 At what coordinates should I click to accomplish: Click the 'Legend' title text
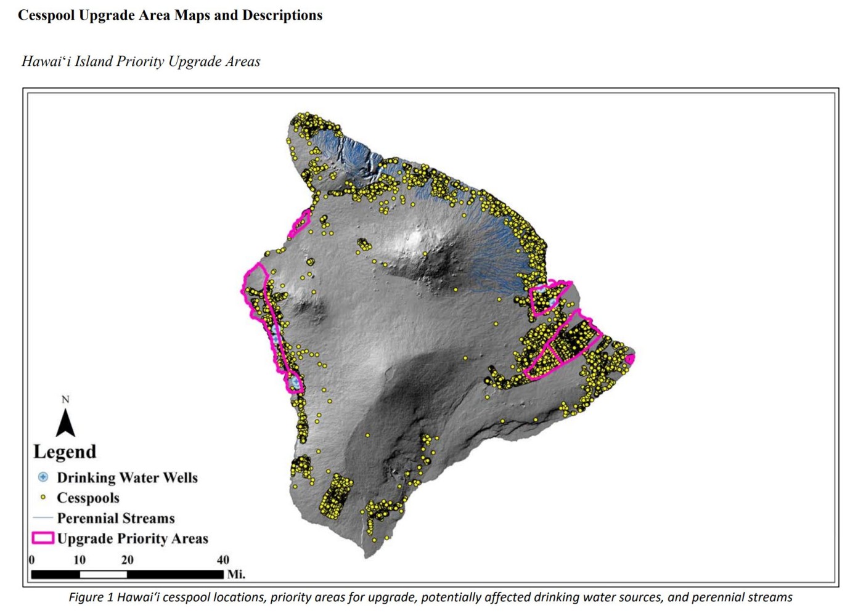(65, 452)
